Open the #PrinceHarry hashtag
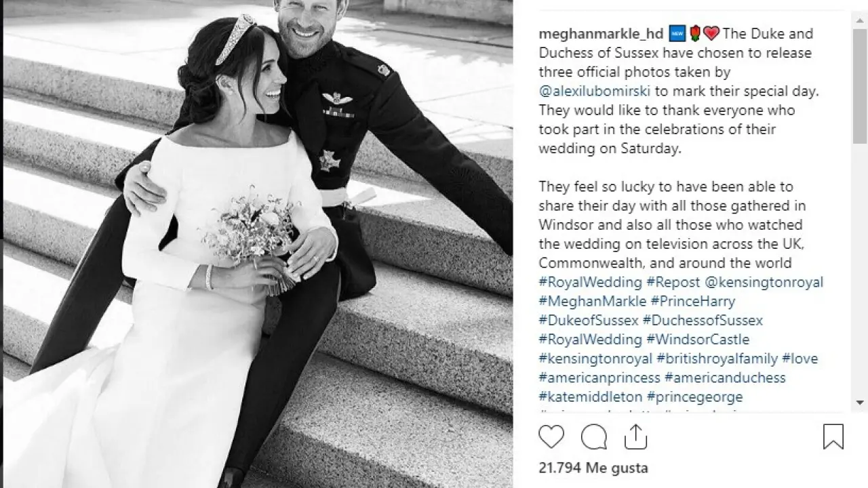The width and height of the screenshot is (868, 488). 692,301
